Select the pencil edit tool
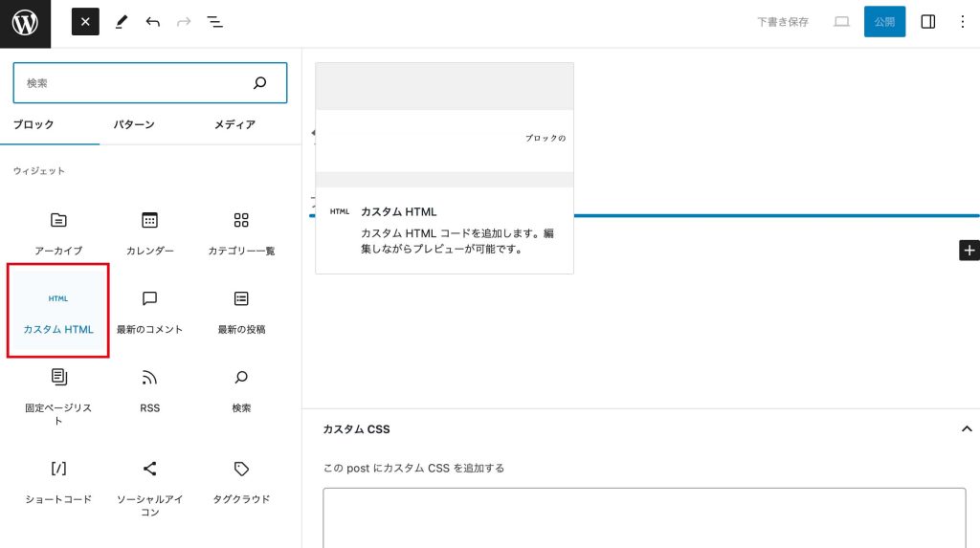The image size is (980, 548). click(x=122, y=22)
